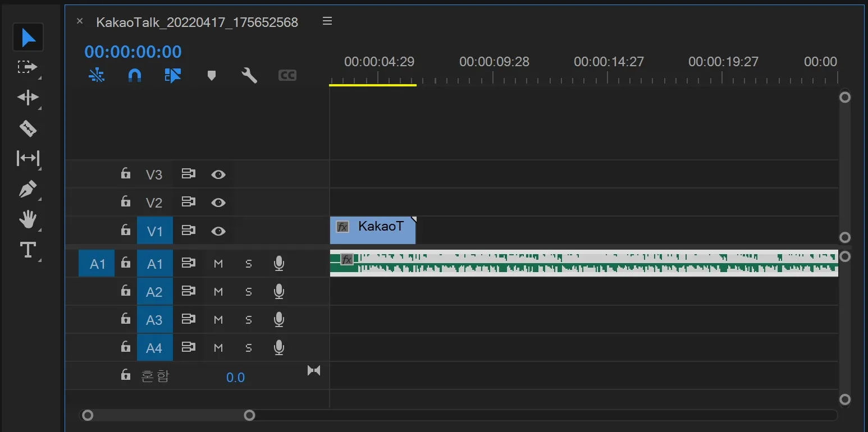Screen dimensions: 868x432
Task: Select the Type tool
Action: pos(28,250)
